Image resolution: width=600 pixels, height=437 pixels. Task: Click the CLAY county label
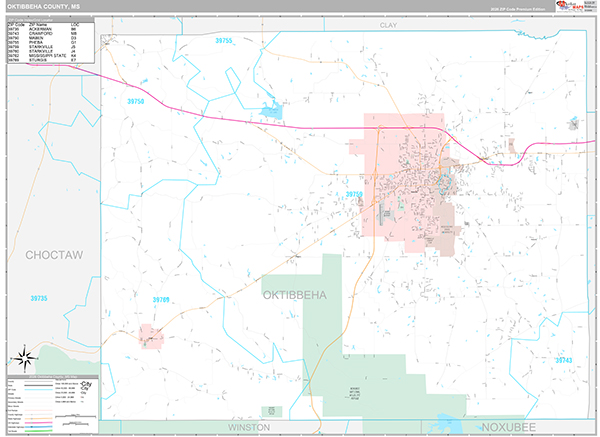[x=388, y=22]
